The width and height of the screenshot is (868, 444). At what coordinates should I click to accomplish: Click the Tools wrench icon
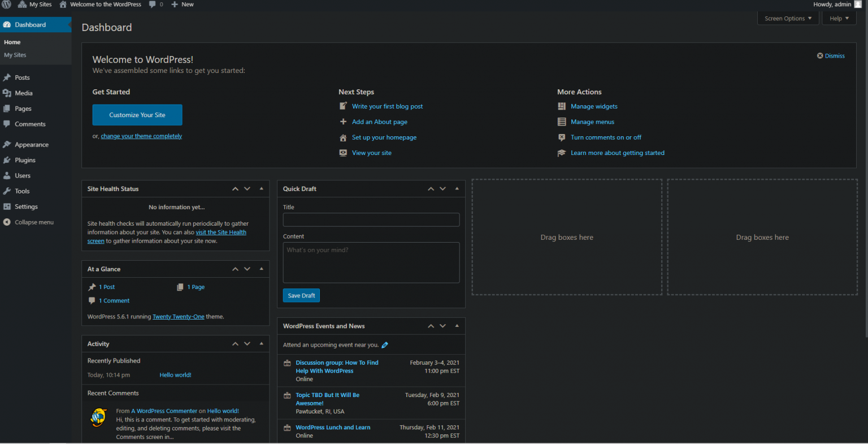pos(7,191)
